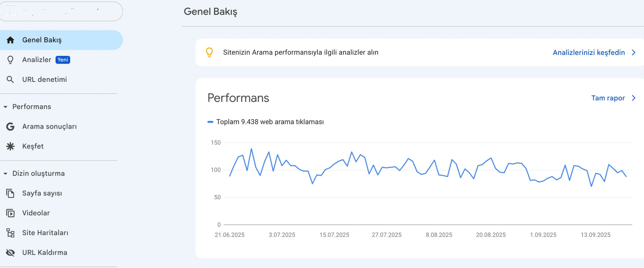This screenshot has height=268, width=644.
Task: Click the Analizler lightbulb icon
Action: [x=10, y=60]
